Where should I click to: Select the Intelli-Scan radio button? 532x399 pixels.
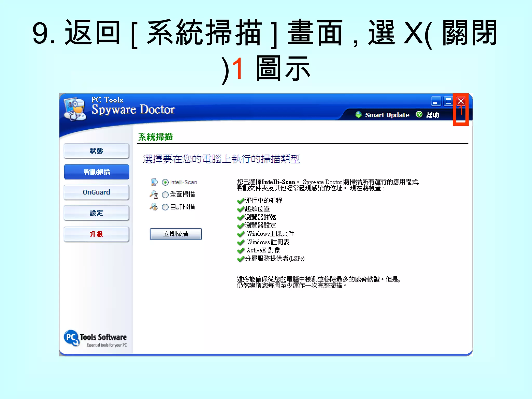pyautogui.click(x=165, y=182)
